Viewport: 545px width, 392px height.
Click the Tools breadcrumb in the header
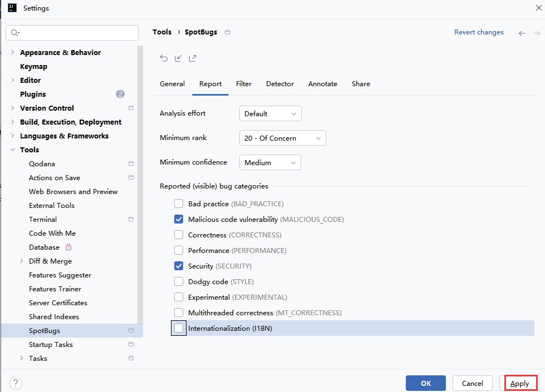[x=162, y=32]
